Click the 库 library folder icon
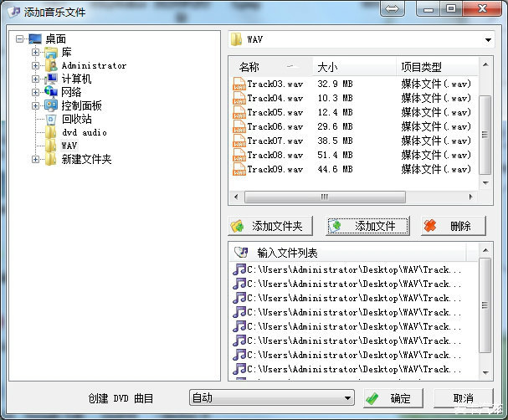Image resolution: width=508 pixels, height=420 pixels. click(x=51, y=52)
